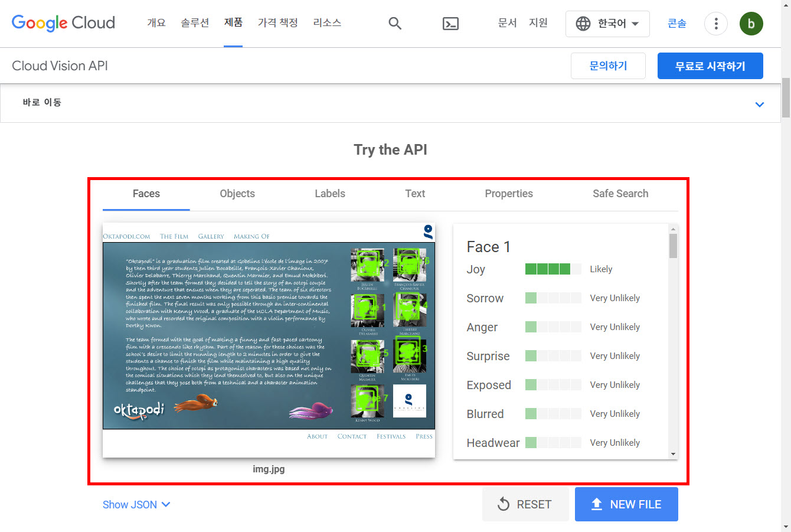The height and width of the screenshot is (532, 791).
Task: Open the 리소스 menu
Action: tap(327, 23)
